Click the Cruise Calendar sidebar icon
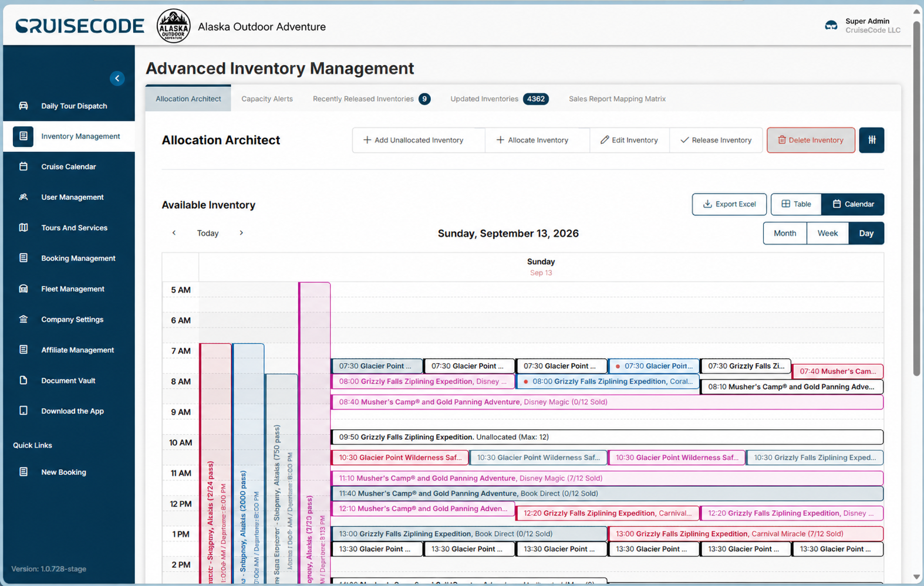The width and height of the screenshot is (924, 586). [23, 167]
